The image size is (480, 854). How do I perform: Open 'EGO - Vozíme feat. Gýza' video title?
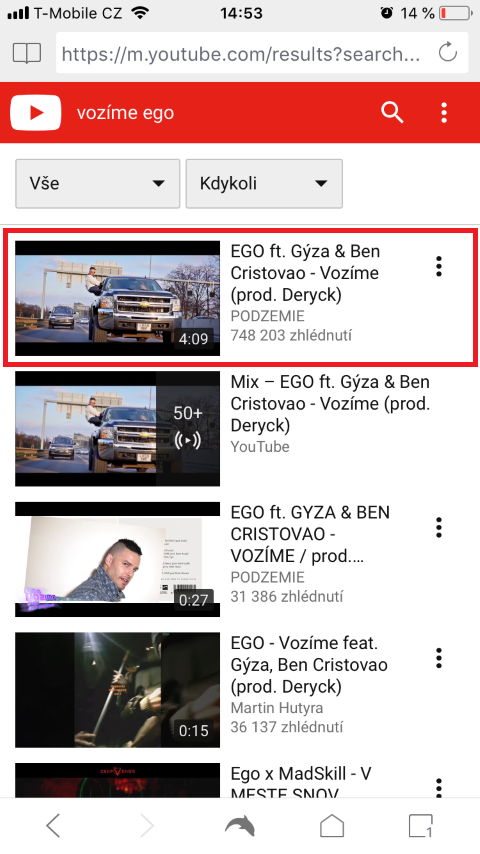[309, 665]
